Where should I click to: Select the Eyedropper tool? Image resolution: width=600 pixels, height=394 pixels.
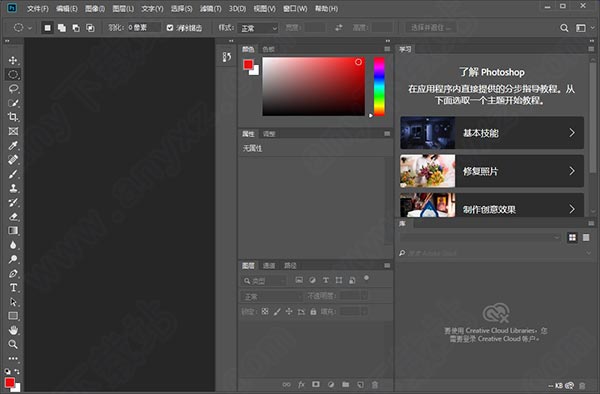click(x=13, y=145)
